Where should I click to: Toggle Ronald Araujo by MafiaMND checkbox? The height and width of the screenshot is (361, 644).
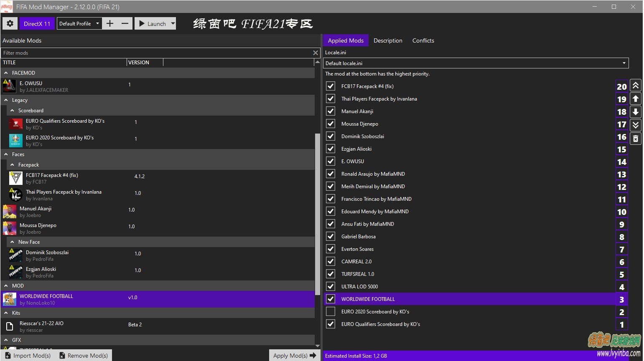[x=331, y=174]
